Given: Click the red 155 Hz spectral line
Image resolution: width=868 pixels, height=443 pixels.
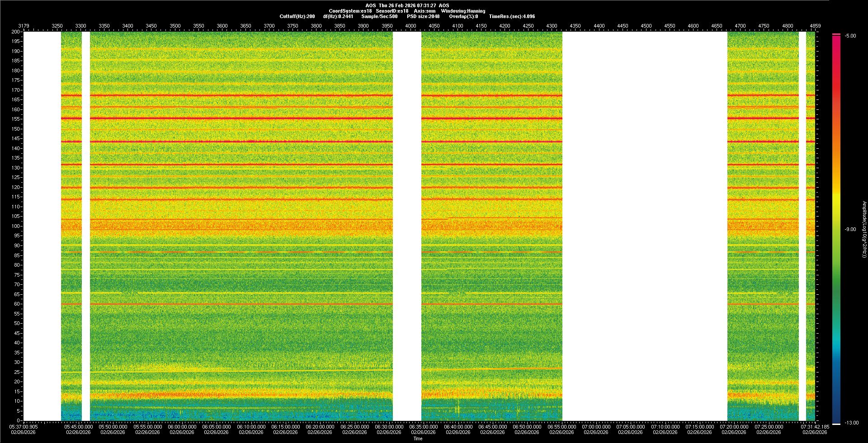Looking at the screenshot, I should (x=240, y=118).
